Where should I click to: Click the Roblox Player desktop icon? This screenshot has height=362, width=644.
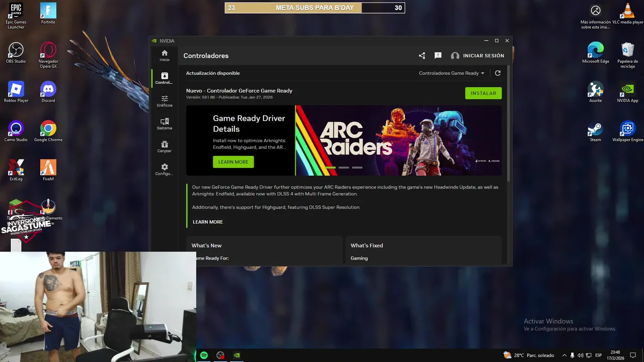16,92
